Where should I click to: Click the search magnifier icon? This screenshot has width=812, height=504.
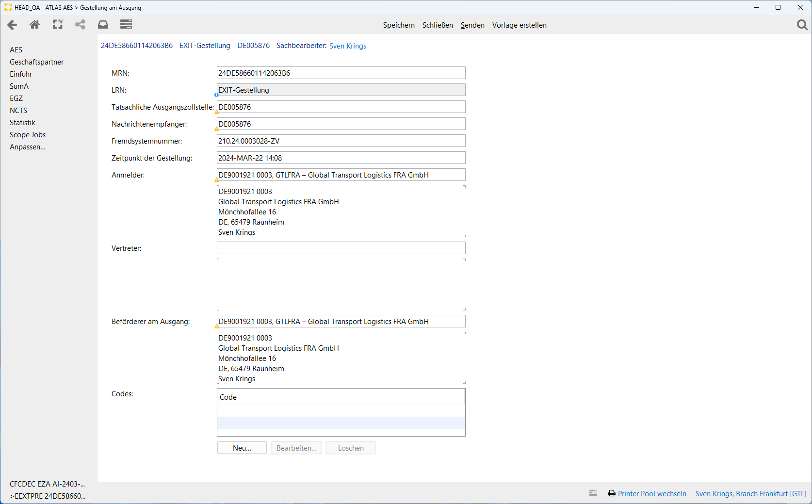coord(802,25)
